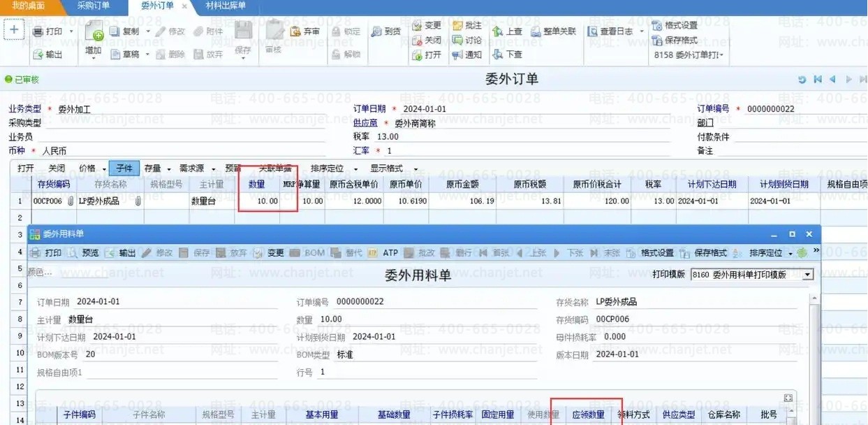Click the ATP icon in 委外用料单 toolbar

pos(372,253)
